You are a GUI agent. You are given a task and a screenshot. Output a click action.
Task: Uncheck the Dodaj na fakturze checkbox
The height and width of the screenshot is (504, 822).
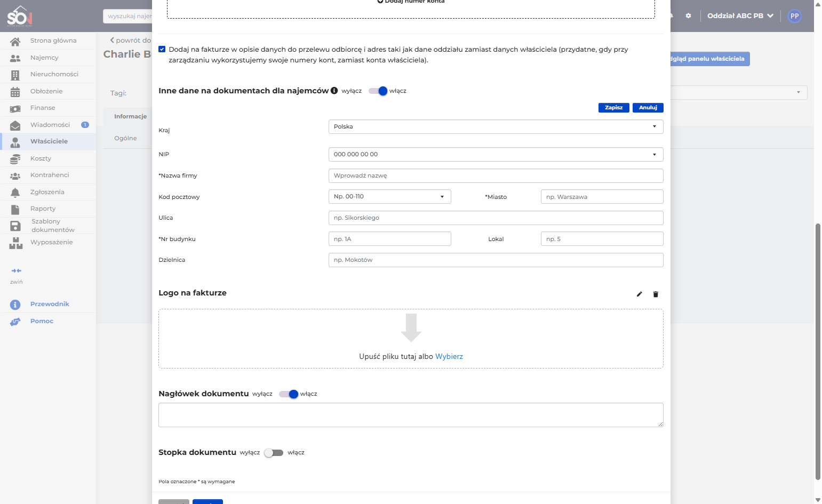click(x=162, y=49)
